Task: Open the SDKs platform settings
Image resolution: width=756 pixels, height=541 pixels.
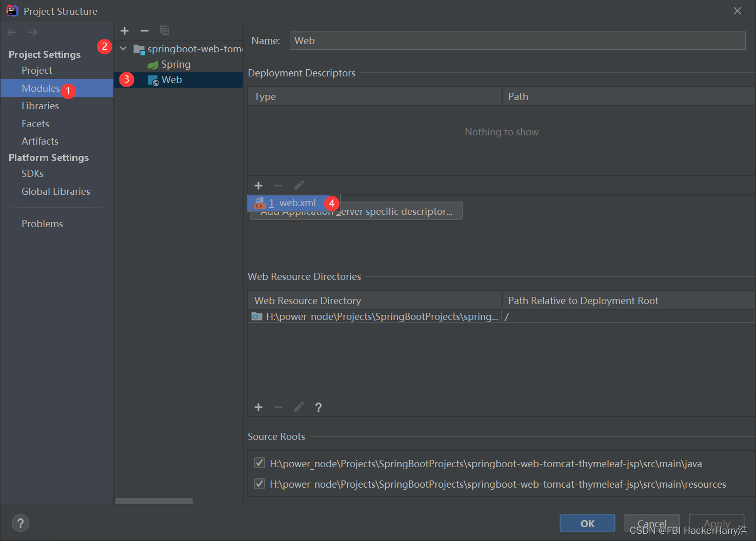Action: tap(32, 173)
